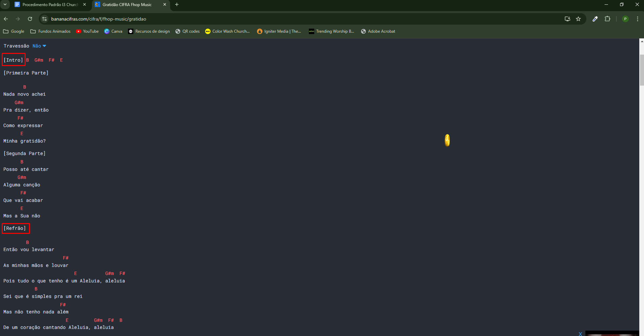Viewport: 644px width, 336px height.
Task: Open the Google bookmarks folder
Action: click(14, 31)
